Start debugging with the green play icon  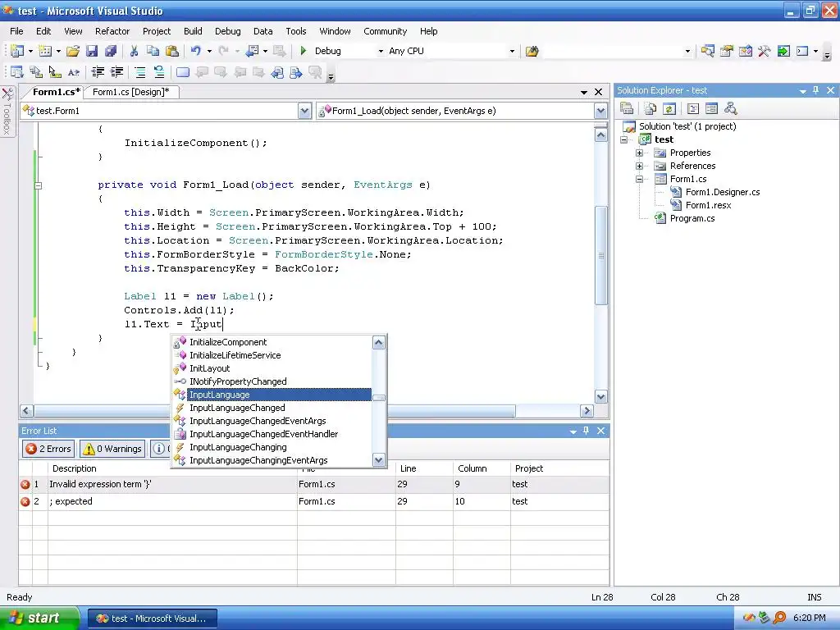(304, 51)
